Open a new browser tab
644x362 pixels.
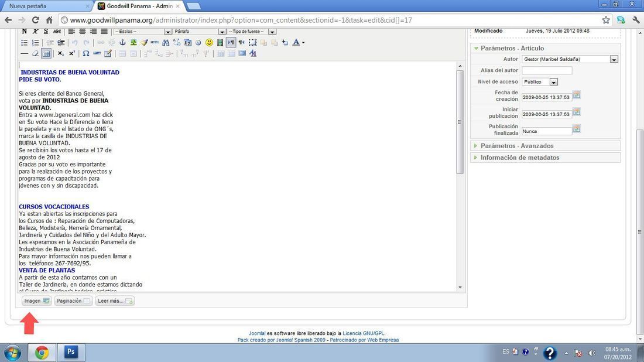point(193,6)
